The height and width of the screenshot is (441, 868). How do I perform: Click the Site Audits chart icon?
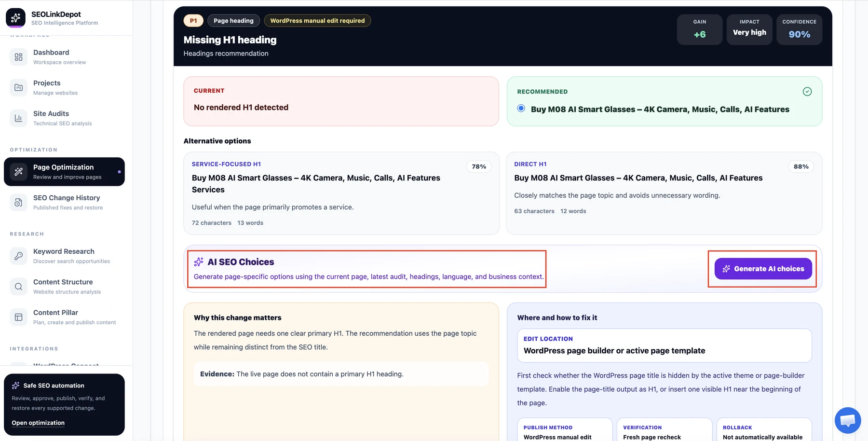18,118
